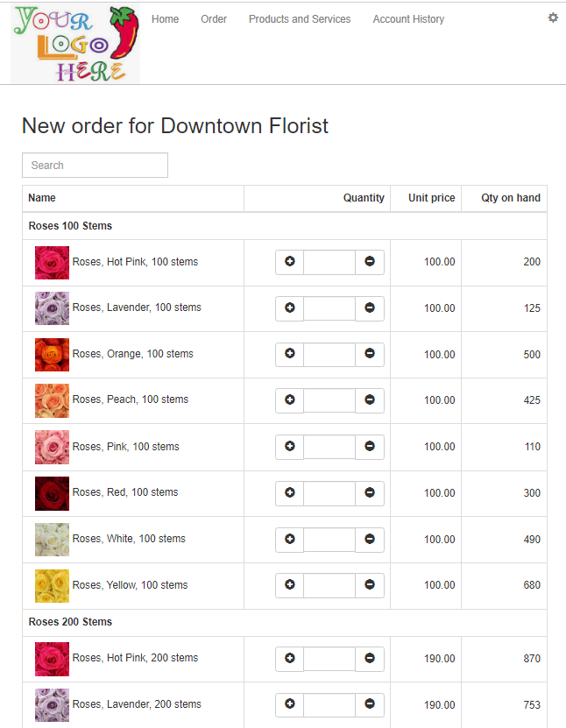Click the plus icon for Lavender 200 stems

290,704
